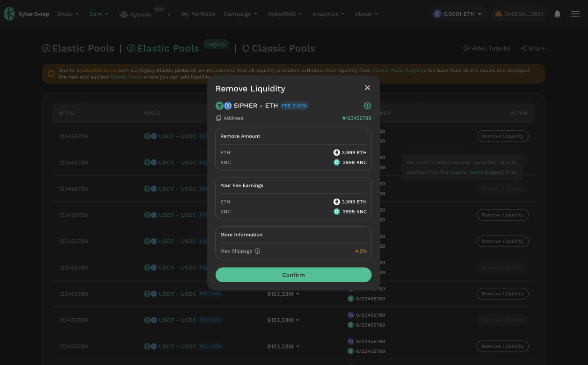Viewport: 588px width, 365px height.
Task: Expand the KyberDAO dropdown menu
Action: pyautogui.click(x=284, y=14)
